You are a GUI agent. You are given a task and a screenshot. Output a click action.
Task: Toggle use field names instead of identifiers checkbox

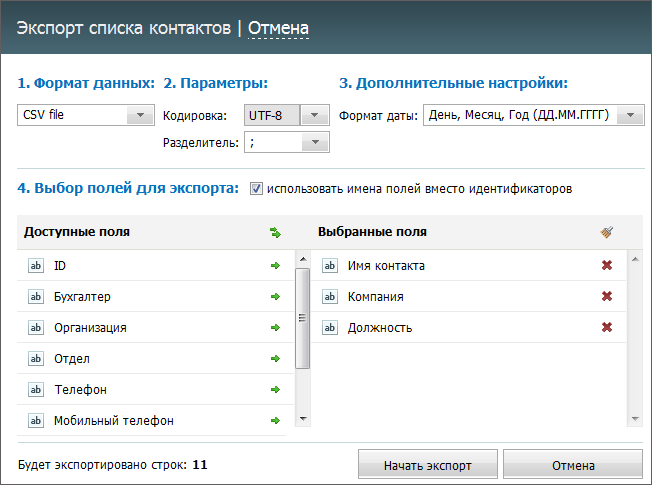tap(256, 188)
